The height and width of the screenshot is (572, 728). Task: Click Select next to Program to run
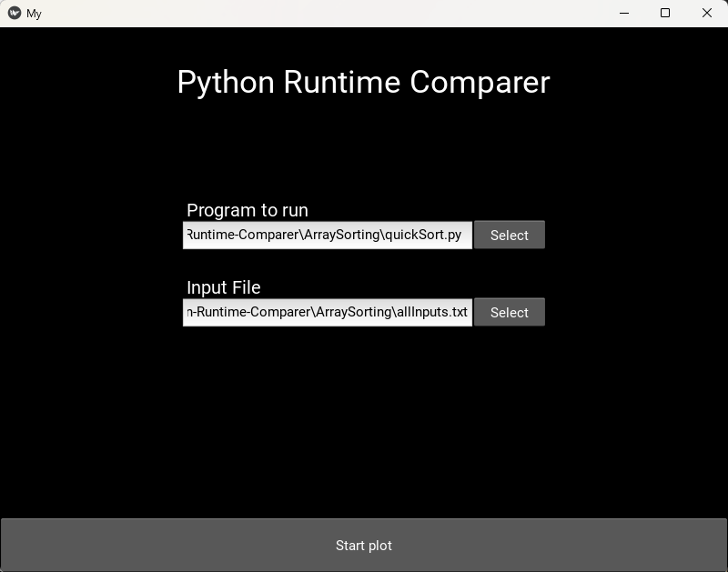tap(509, 235)
